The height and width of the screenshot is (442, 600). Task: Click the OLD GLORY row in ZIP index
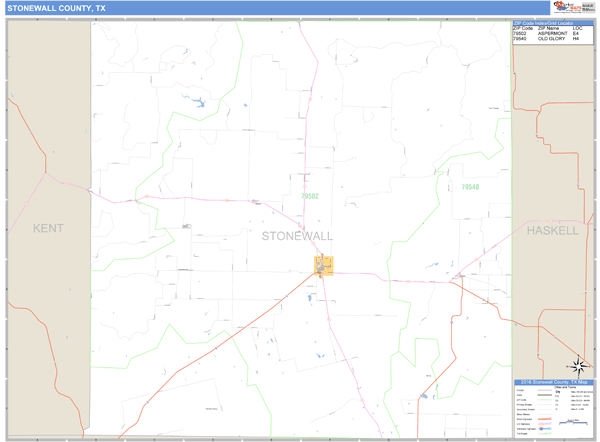[546, 39]
